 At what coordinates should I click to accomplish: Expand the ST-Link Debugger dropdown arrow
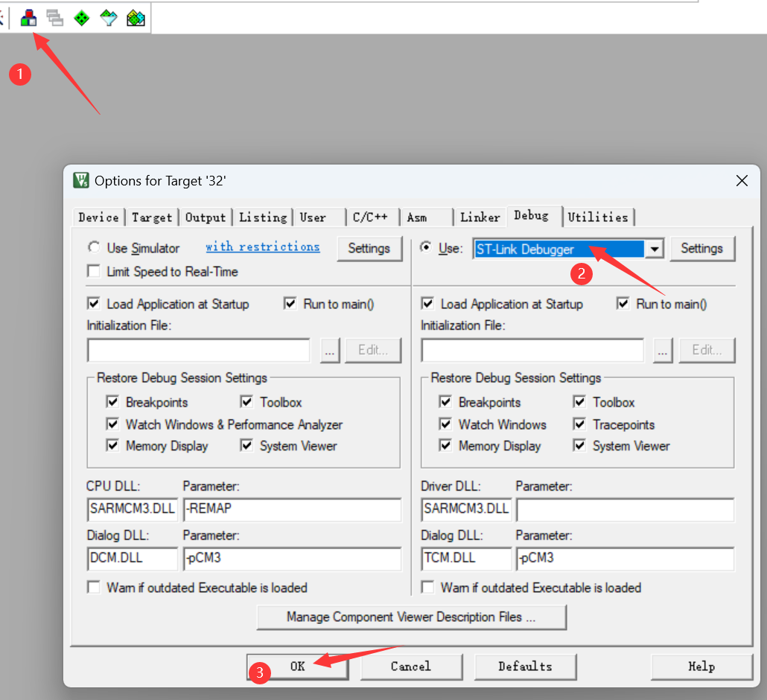point(654,249)
